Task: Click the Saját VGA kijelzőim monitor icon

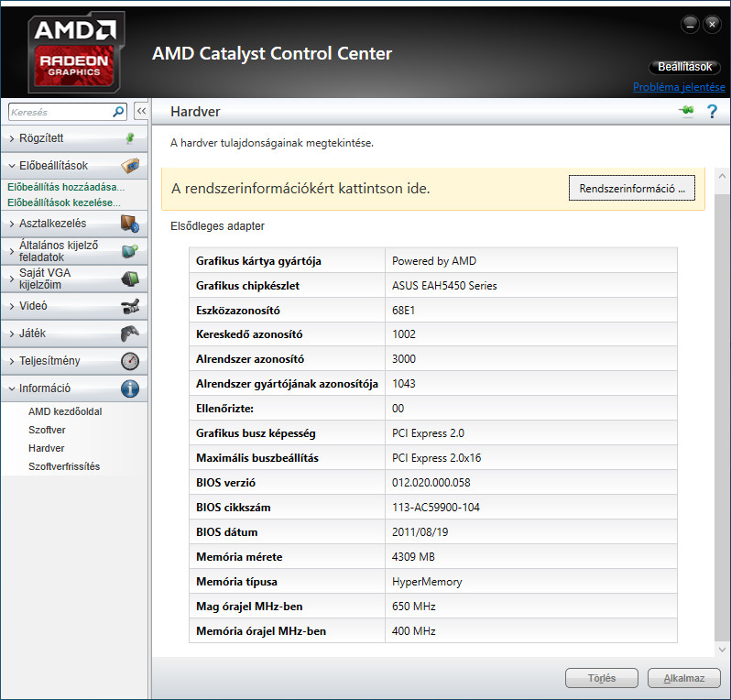Action: (x=130, y=279)
